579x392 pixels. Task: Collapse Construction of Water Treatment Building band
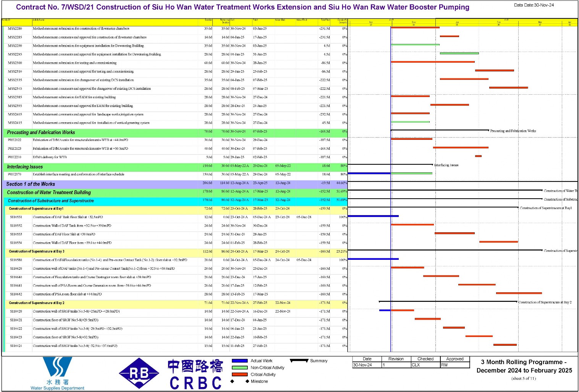point(176,193)
